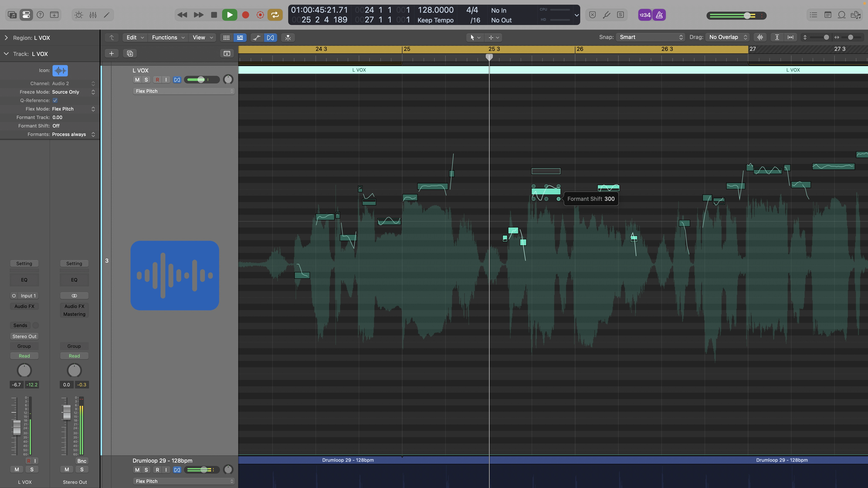Click the list view icon beside grid
868x488 pixels.
tap(240, 38)
